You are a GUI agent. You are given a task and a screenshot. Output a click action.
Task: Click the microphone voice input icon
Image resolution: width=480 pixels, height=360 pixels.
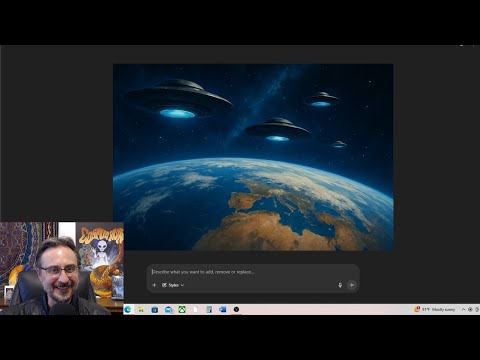coord(340,285)
